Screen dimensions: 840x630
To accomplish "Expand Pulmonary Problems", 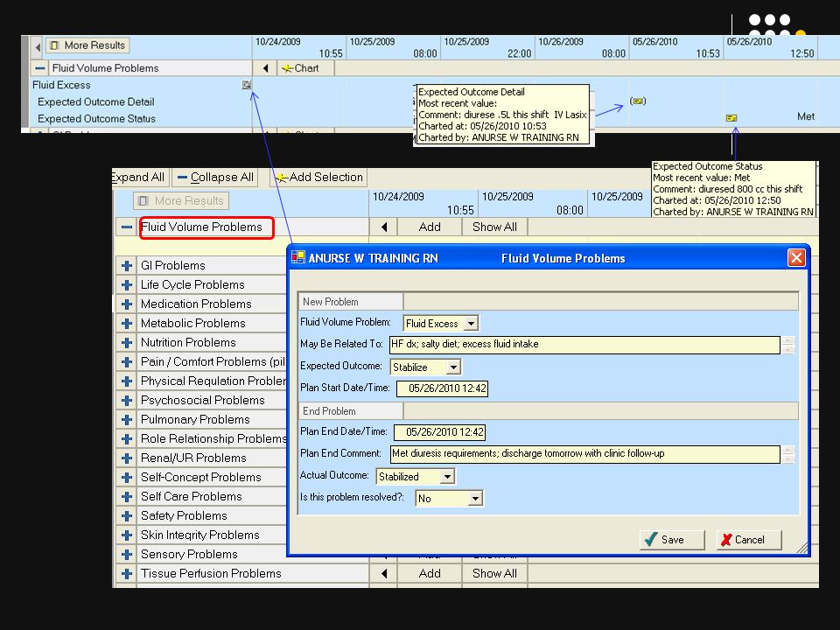I will click(126, 420).
